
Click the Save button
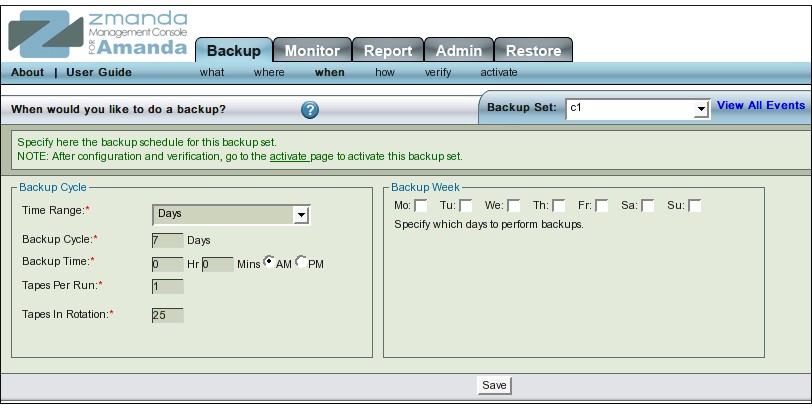tap(494, 385)
